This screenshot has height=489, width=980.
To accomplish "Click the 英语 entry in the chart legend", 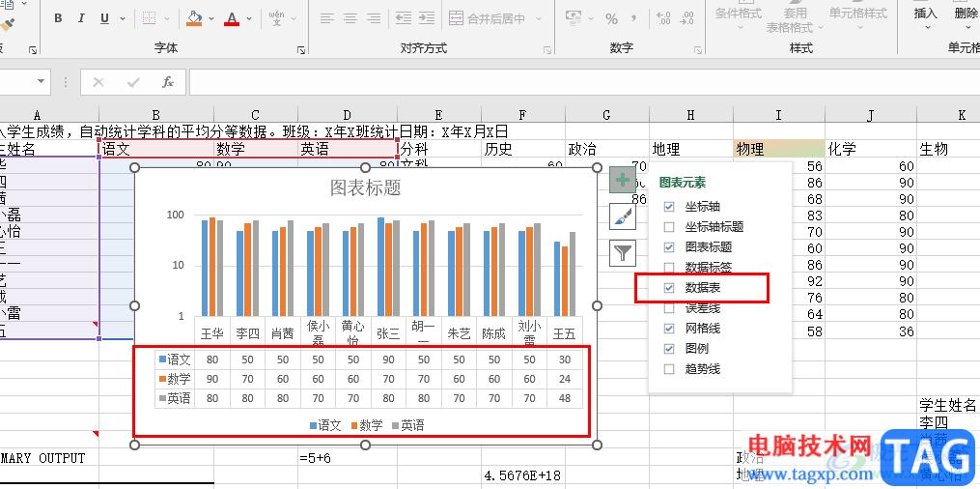I will [x=408, y=426].
